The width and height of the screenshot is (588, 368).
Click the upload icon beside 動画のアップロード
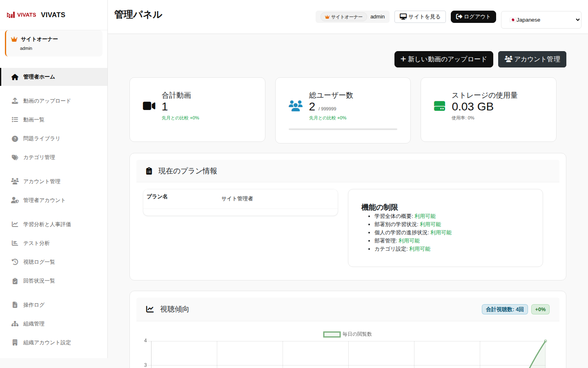pyautogui.click(x=15, y=101)
